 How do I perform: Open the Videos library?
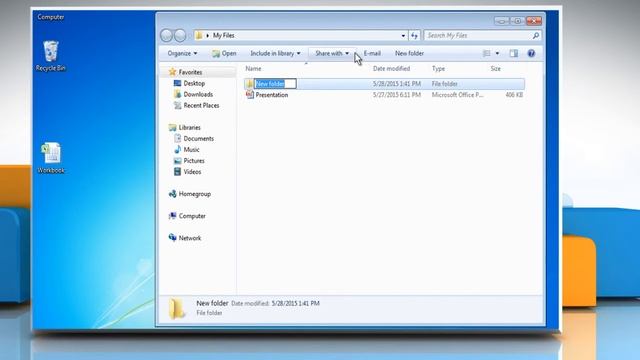[x=192, y=171]
